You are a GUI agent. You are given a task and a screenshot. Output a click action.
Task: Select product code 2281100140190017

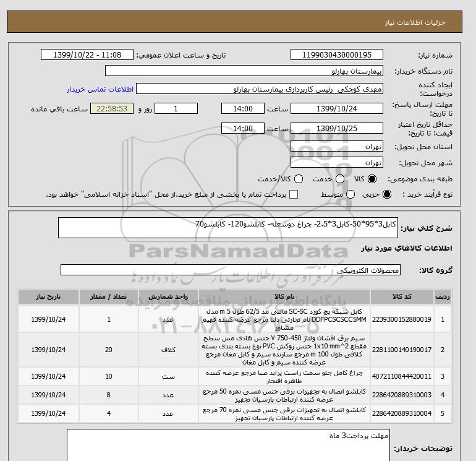[x=402, y=350]
